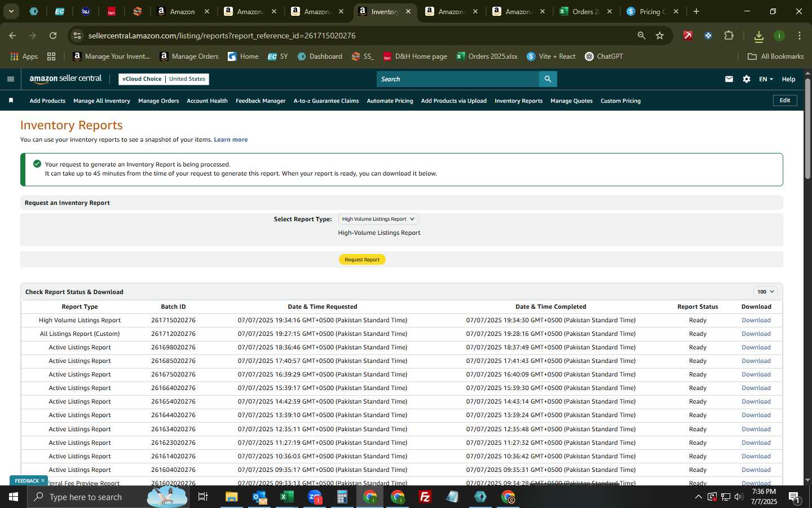This screenshot has height=508, width=812.
Task: Open the Chrome extensions puzzle icon
Action: (x=729, y=36)
